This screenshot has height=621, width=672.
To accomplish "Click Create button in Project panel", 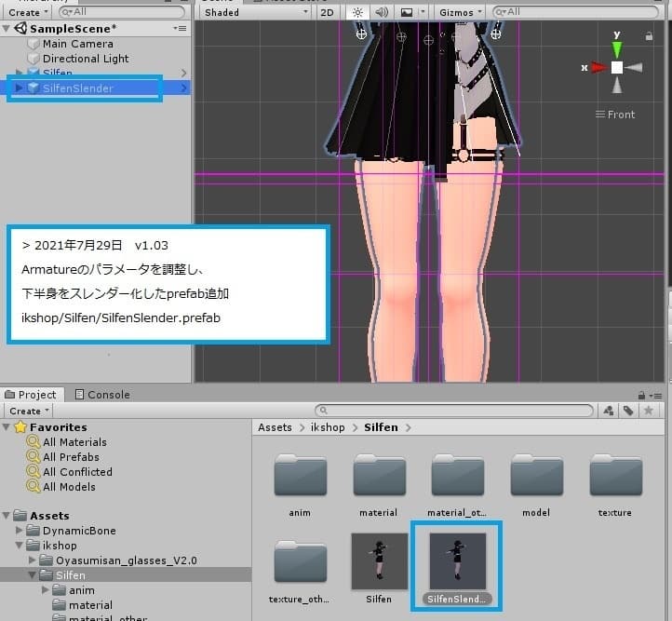I will click(29, 411).
